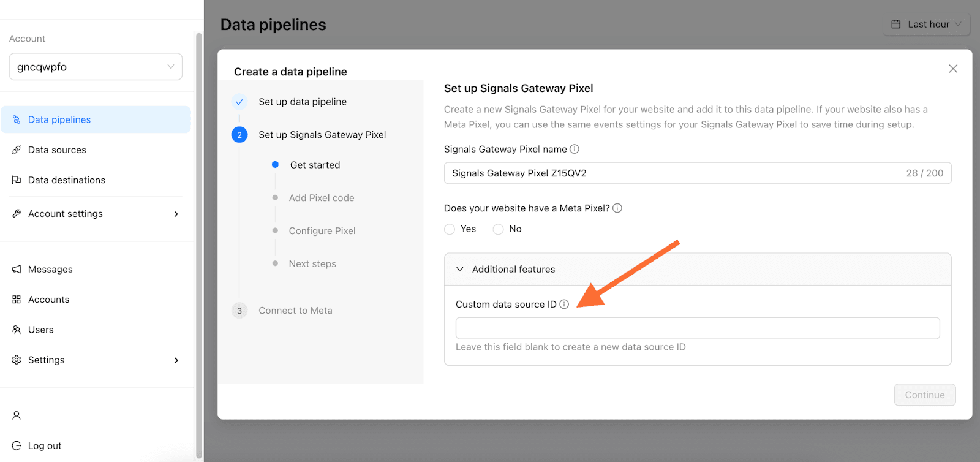Open the gncqwpfo account dropdown
980x462 pixels.
pyautogui.click(x=96, y=67)
